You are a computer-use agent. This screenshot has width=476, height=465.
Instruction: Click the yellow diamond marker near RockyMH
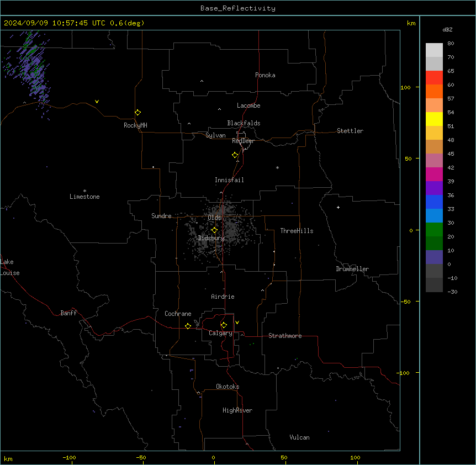(138, 113)
